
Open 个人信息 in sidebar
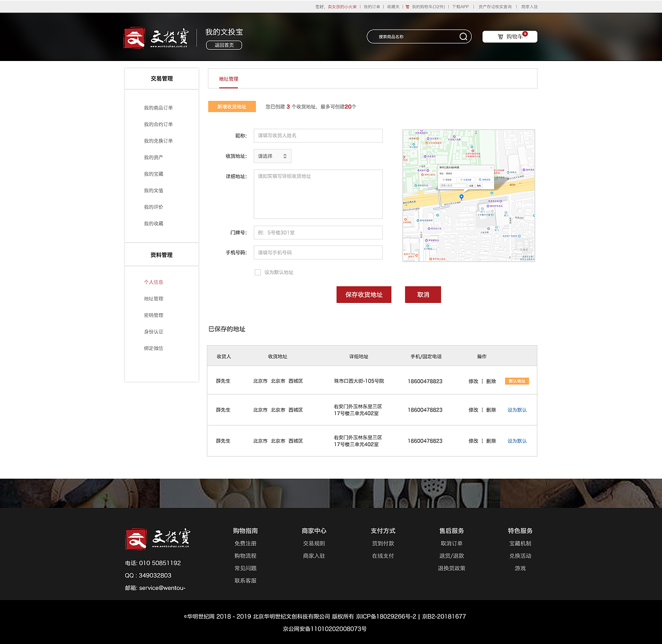[154, 282]
